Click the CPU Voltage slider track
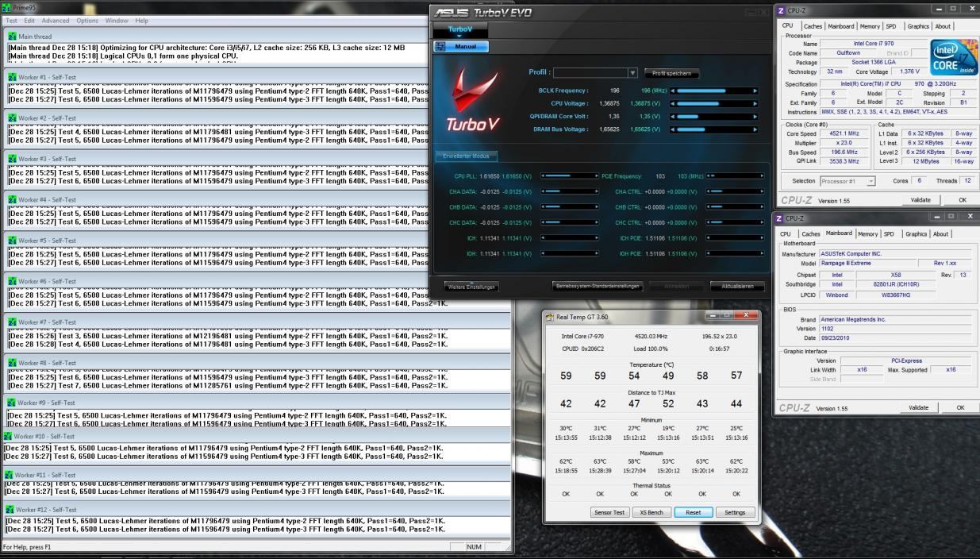Screen dimensions: 980x559 714,104
